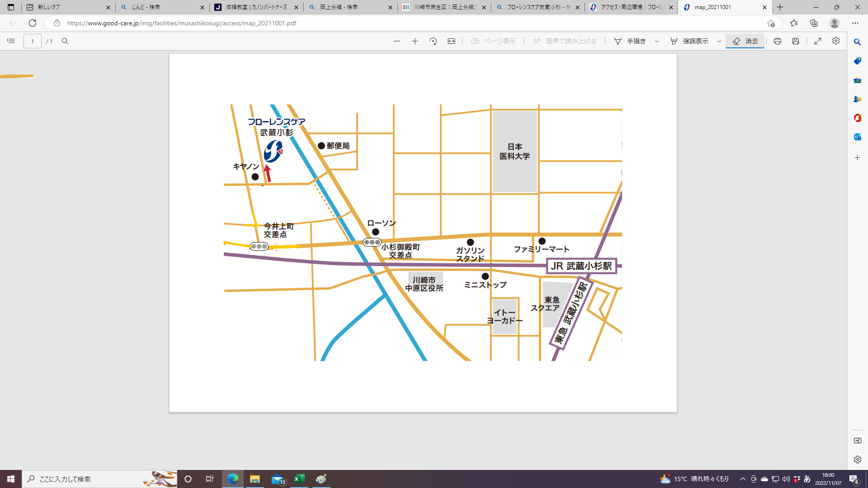Open the browser profile menu
The height and width of the screenshot is (488, 868).
[x=835, y=23]
